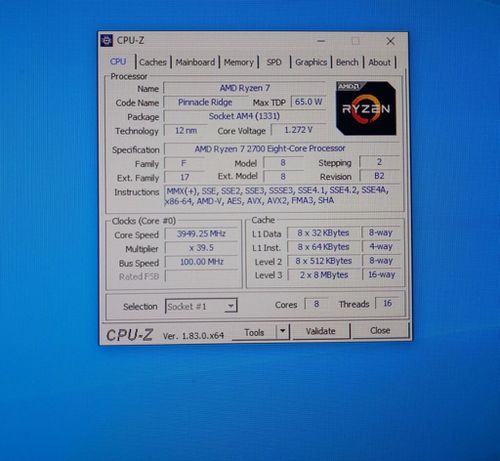Click the AMD Ryzen logo image

click(x=366, y=108)
